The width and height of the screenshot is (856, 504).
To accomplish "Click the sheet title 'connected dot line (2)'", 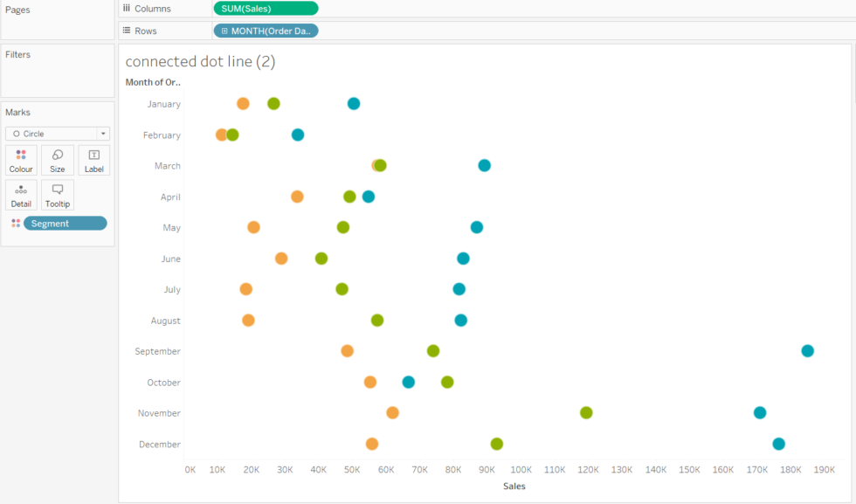I will click(200, 61).
